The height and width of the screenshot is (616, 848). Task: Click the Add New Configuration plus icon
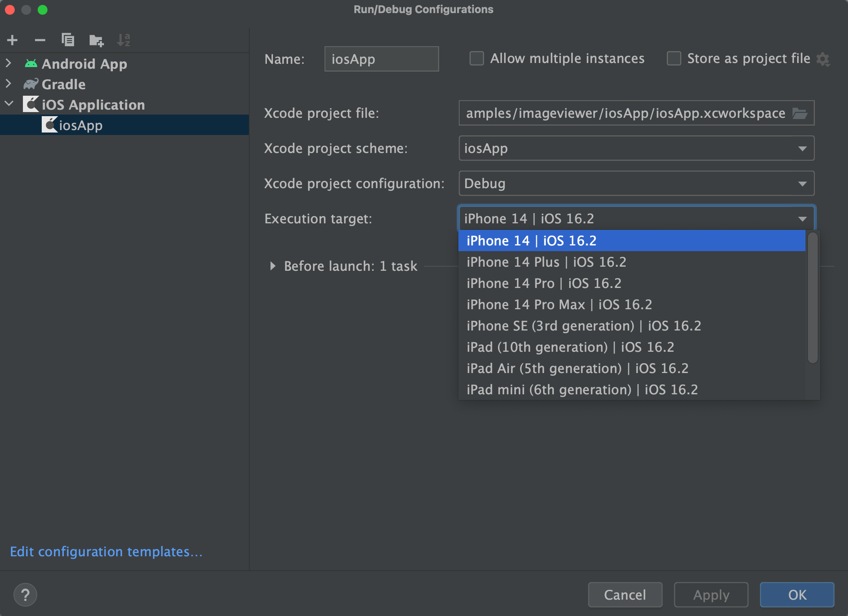12,40
